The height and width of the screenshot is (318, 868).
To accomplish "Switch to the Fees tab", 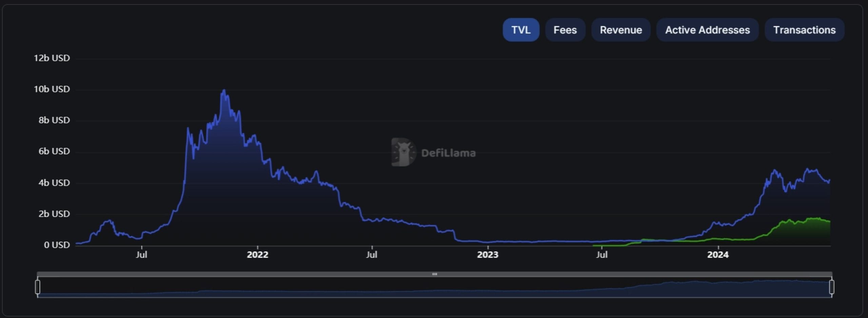I will (x=565, y=30).
